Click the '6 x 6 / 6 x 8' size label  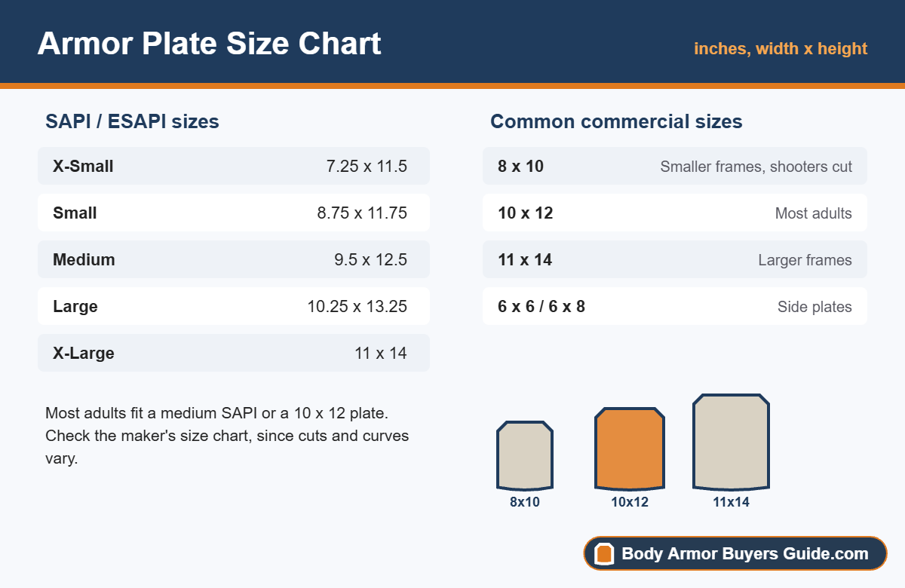pos(541,306)
